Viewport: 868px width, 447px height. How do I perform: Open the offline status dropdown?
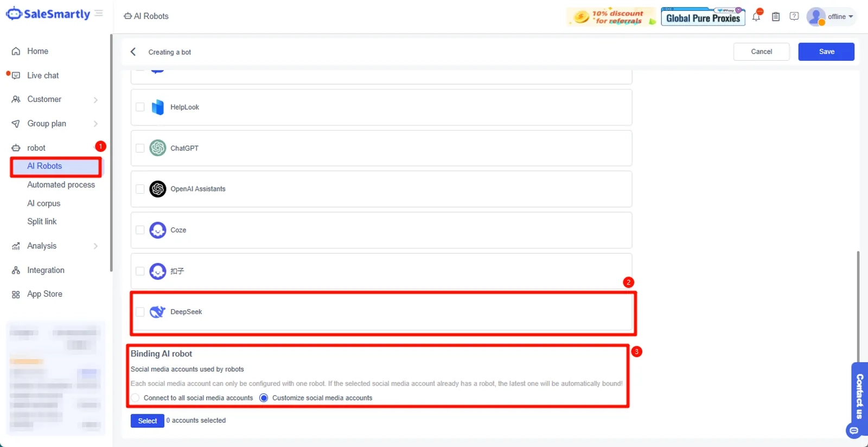[x=840, y=16]
